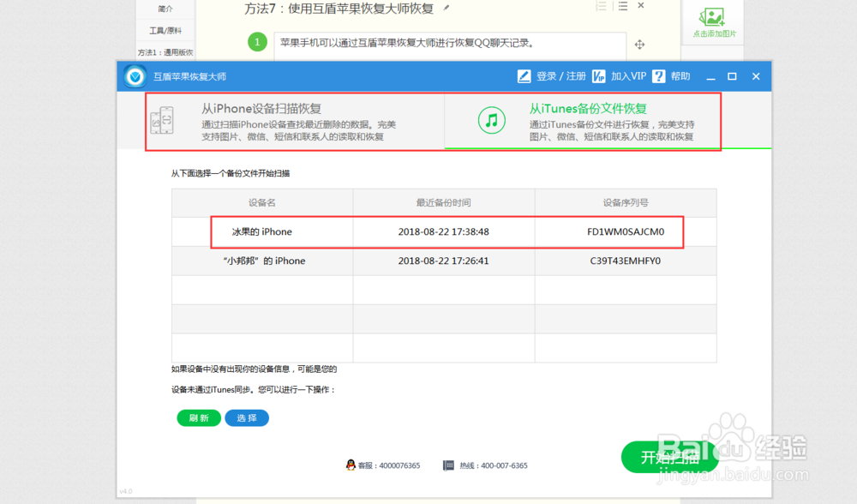
Task: Click the 开始扫描 button to start scanning
Action: [x=670, y=457]
